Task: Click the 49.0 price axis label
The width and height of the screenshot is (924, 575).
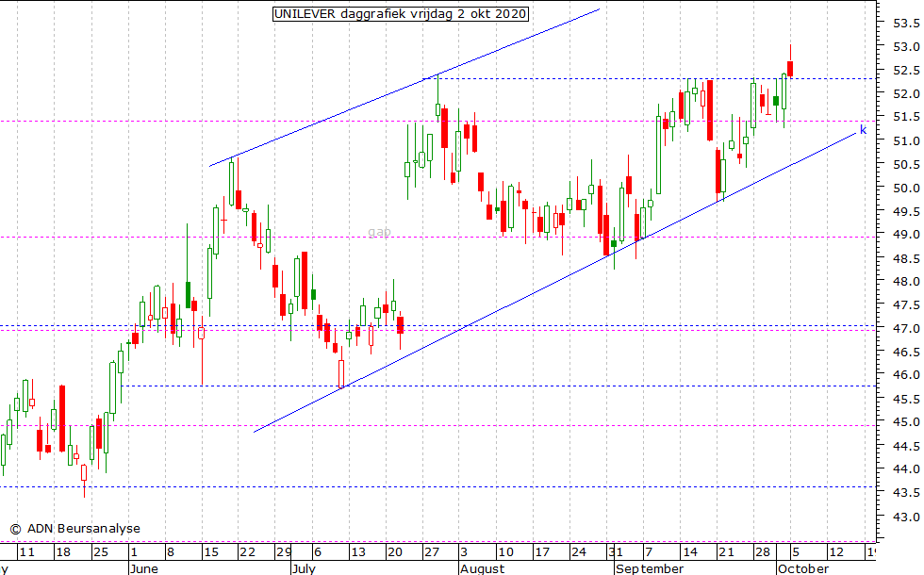Action: tap(906, 235)
